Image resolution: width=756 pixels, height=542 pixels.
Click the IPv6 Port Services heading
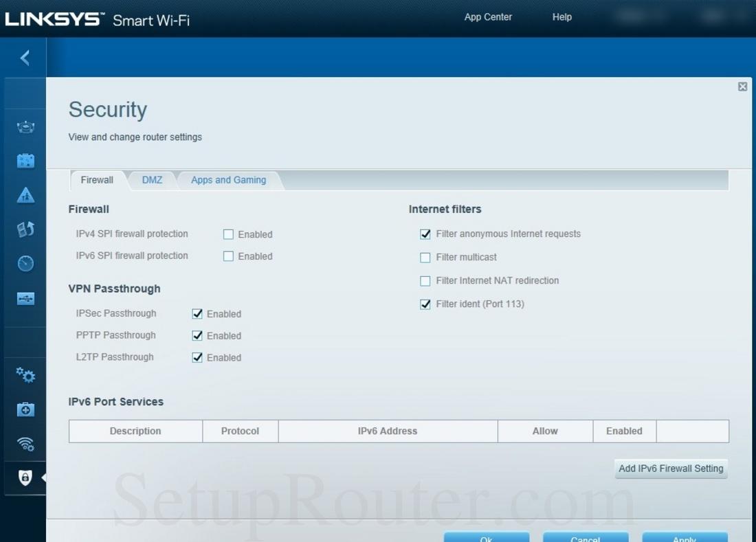click(115, 402)
